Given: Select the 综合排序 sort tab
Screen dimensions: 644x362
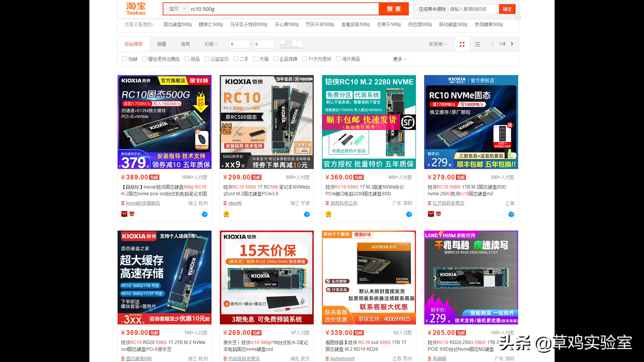Looking at the screenshot, I should tap(133, 44).
